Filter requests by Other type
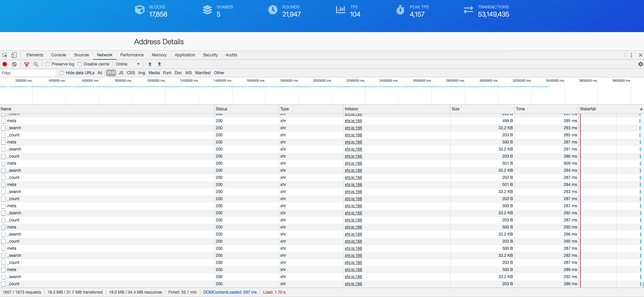The width and height of the screenshot is (644, 297). point(219,73)
